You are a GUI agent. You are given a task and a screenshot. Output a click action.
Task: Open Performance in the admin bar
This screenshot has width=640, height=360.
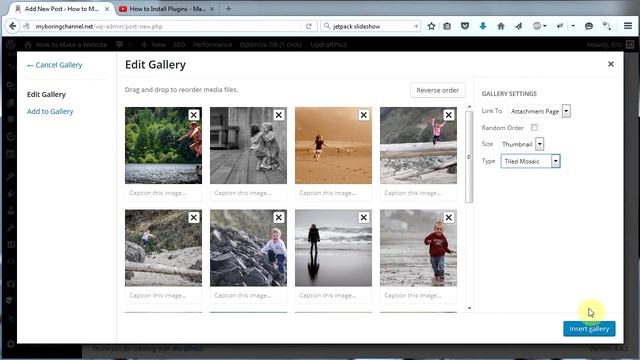(212, 44)
